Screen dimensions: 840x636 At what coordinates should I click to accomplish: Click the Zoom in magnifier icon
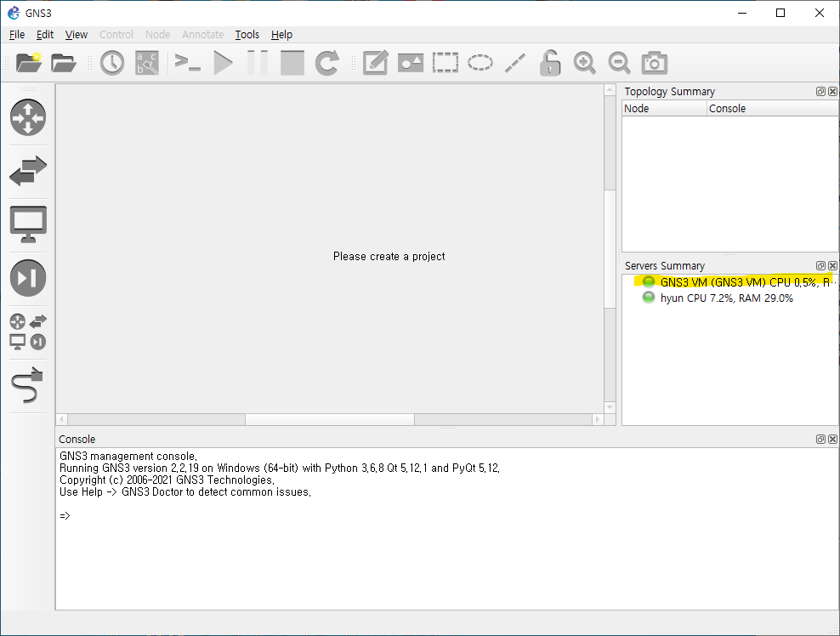(584, 63)
